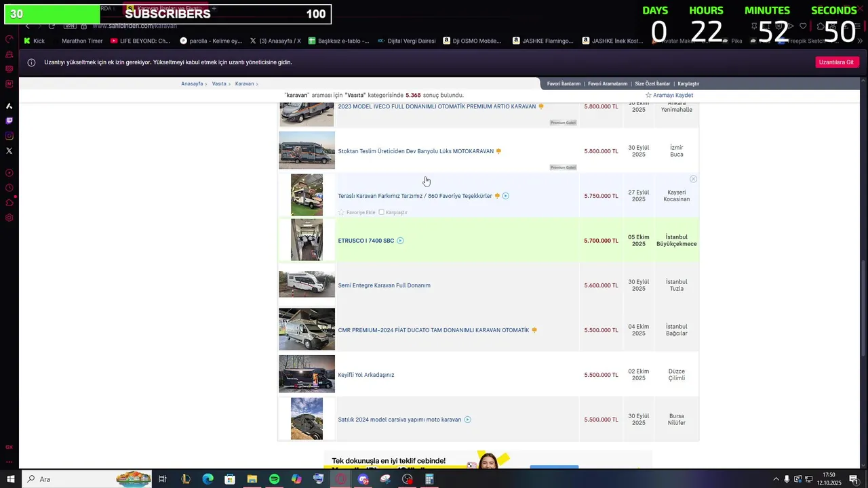This screenshot has width=868, height=488.
Task: Click thumbnail of ETRUSCO listing
Action: 307,239
